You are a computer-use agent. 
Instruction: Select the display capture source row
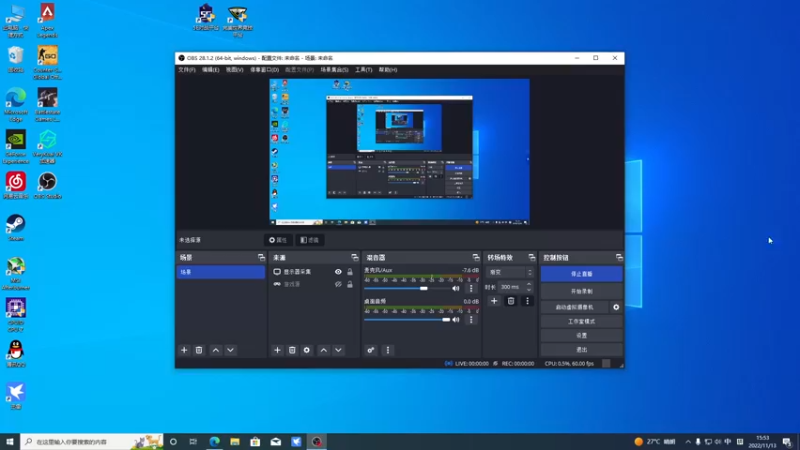pyautogui.click(x=313, y=272)
